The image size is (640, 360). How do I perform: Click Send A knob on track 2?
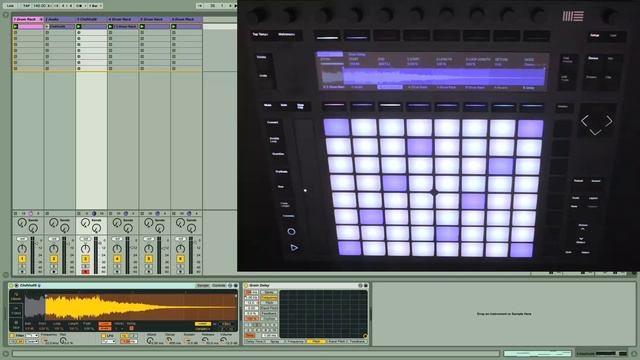[x=53, y=222]
